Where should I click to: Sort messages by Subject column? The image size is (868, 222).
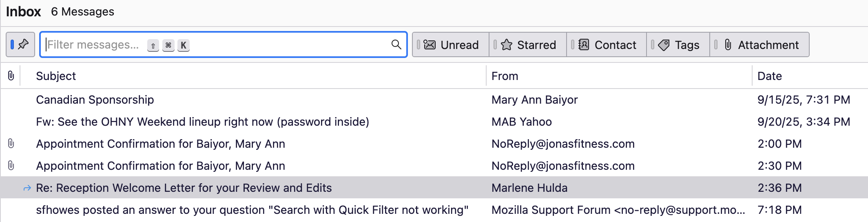tap(56, 76)
